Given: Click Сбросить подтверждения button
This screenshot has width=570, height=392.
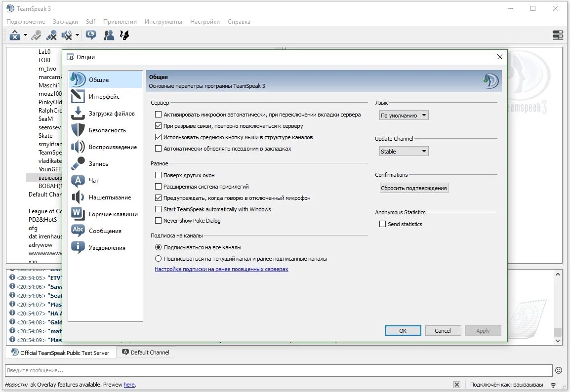Looking at the screenshot, I should click(x=414, y=188).
